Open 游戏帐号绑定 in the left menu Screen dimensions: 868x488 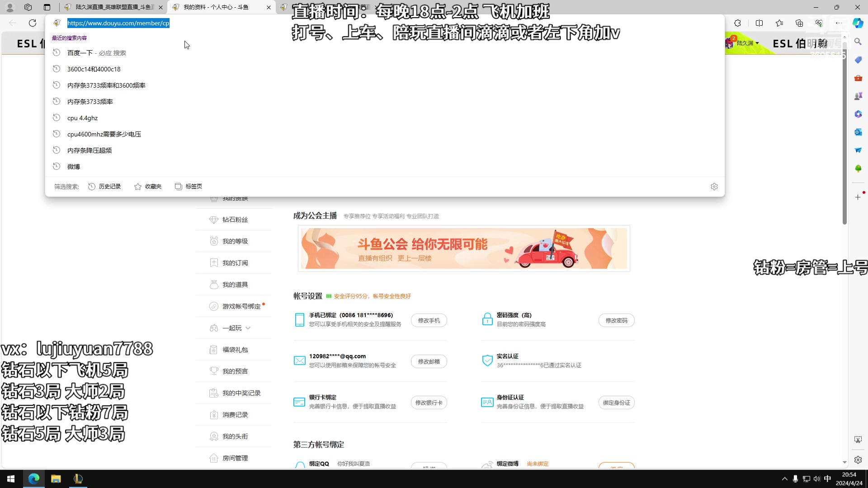pyautogui.click(x=241, y=306)
